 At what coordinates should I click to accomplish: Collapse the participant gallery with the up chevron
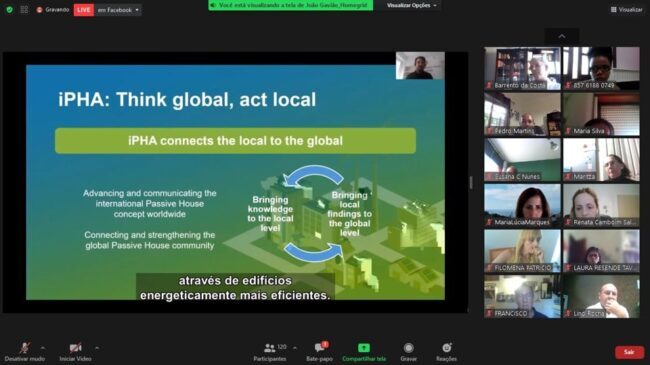coord(562,36)
